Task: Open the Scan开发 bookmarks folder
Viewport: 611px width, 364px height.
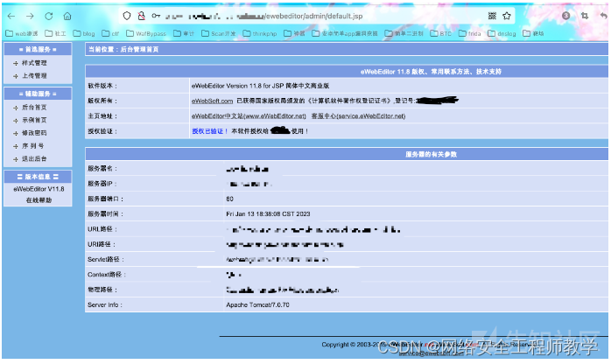Action: (x=219, y=33)
